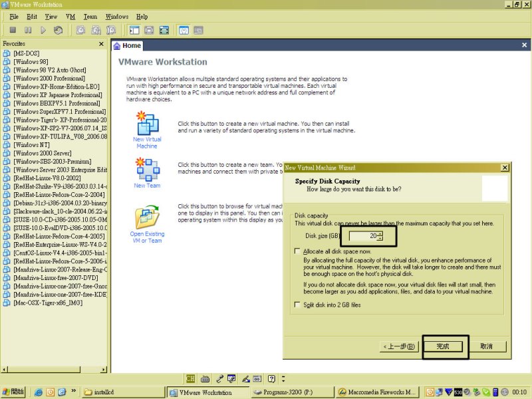
Task: Switch to installed folder taskbar button
Action: [x=123, y=392]
